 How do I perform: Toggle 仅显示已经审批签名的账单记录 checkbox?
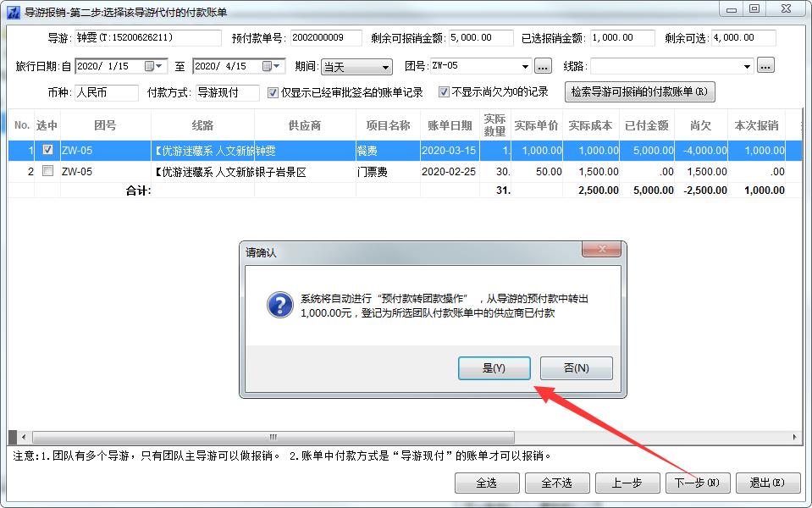click(273, 92)
